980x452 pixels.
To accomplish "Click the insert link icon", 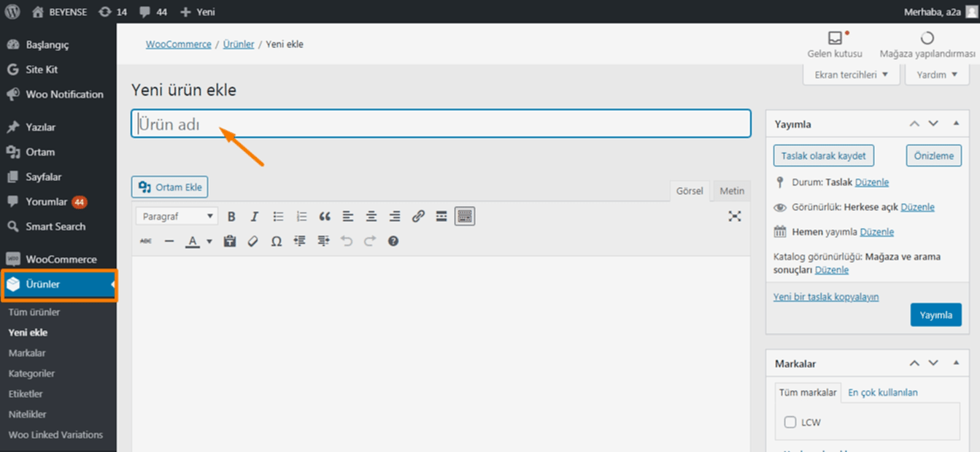I will tap(418, 216).
